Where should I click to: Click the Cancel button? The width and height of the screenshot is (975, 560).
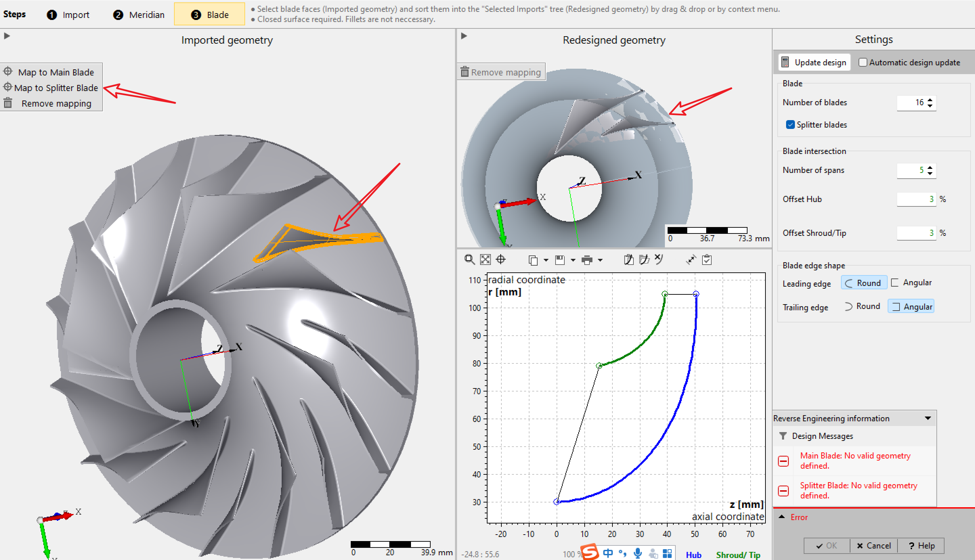point(874,545)
